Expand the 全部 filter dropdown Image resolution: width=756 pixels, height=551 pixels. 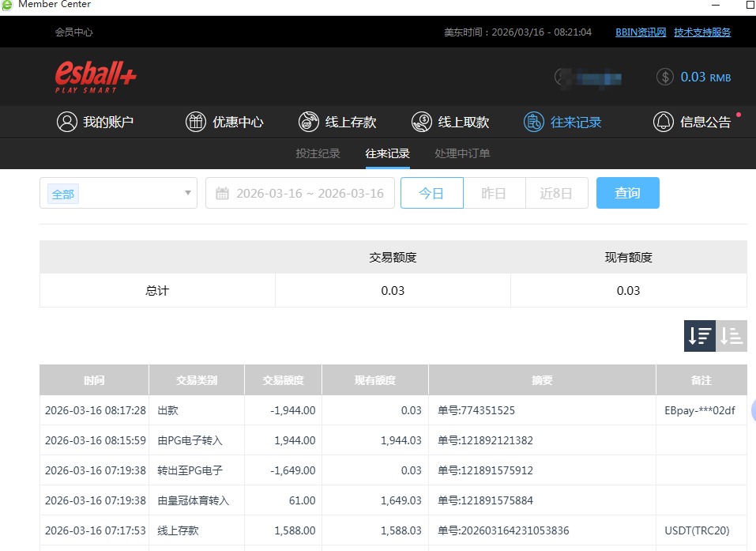click(x=118, y=192)
